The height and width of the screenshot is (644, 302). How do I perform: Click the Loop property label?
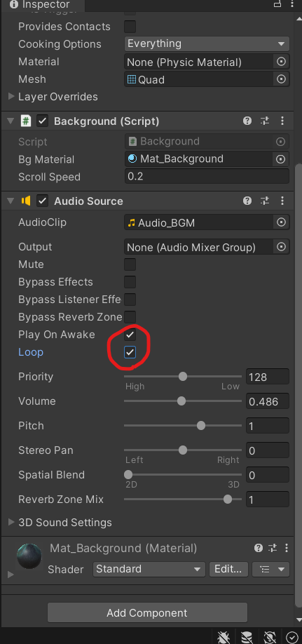pyautogui.click(x=31, y=352)
